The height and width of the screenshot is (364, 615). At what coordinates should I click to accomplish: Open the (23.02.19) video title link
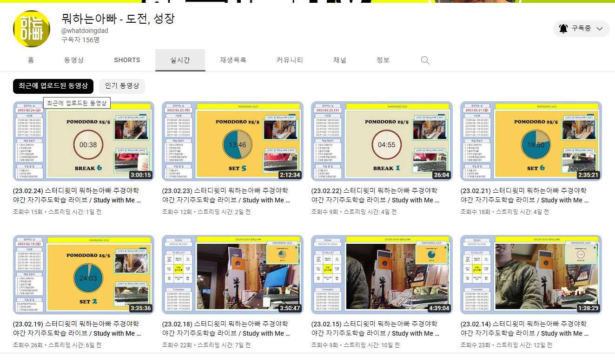(77, 329)
